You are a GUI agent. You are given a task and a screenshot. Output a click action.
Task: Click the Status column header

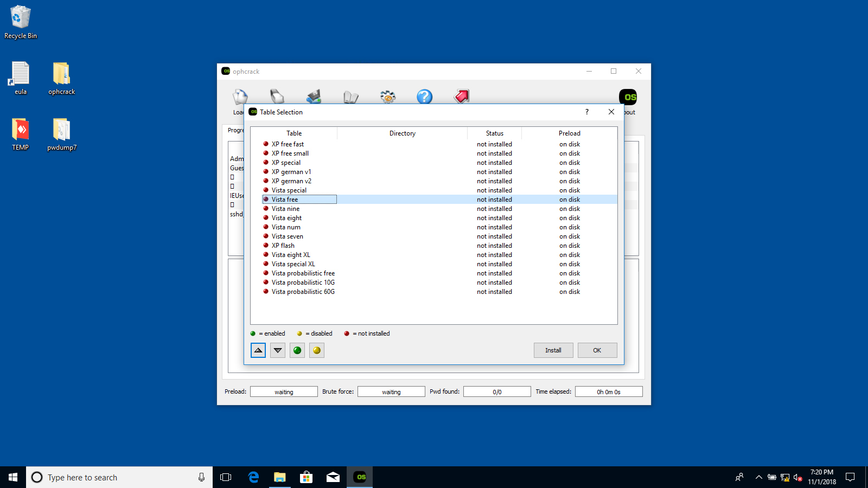(x=495, y=133)
